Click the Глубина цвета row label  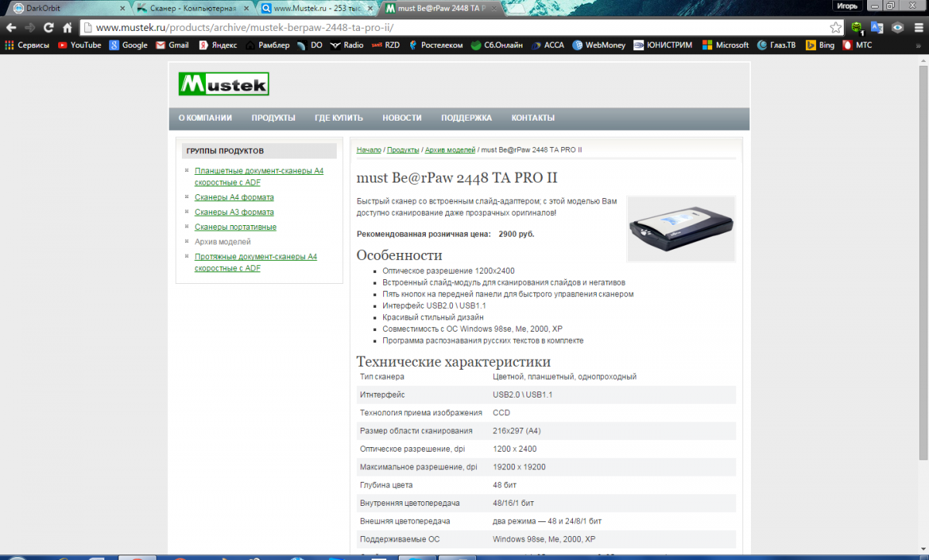click(x=386, y=485)
